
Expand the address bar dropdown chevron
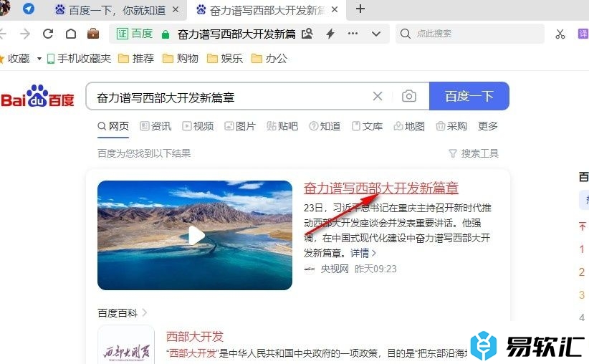pos(376,34)
